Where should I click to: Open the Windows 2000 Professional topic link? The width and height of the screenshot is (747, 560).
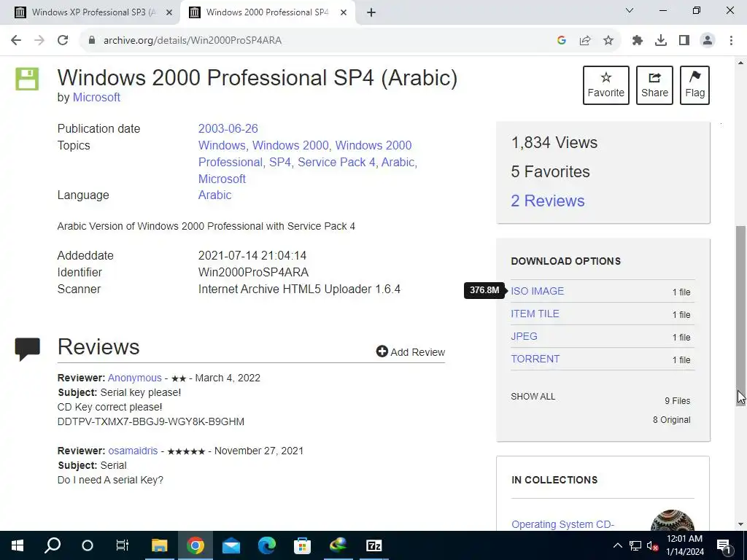point(305,153)
